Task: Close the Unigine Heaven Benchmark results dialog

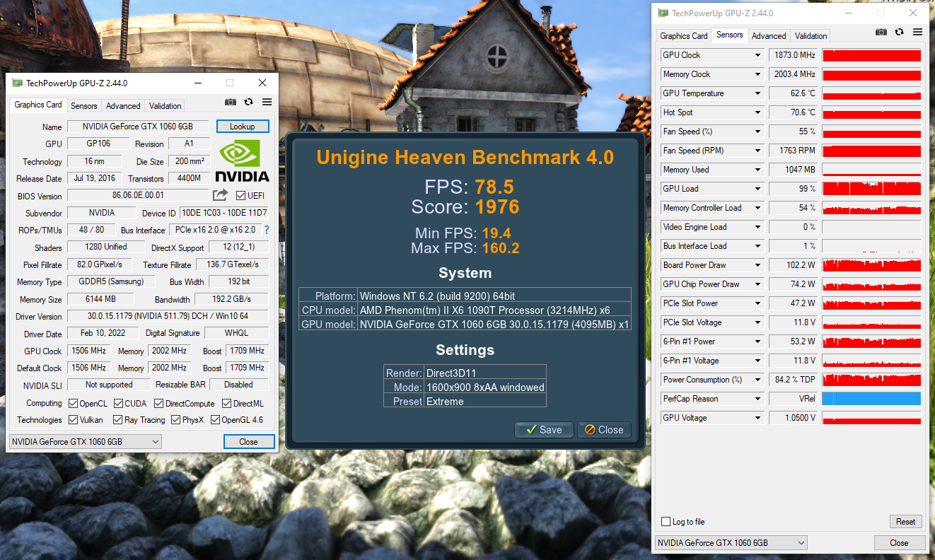Action: (604, 430)
